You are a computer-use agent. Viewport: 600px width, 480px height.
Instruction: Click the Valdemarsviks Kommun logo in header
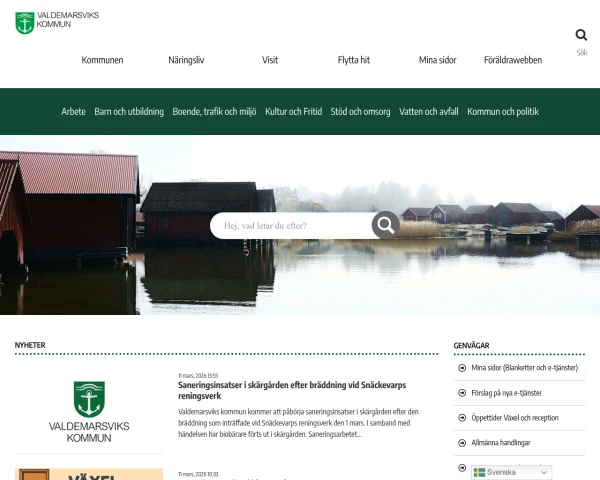(57, 23)
